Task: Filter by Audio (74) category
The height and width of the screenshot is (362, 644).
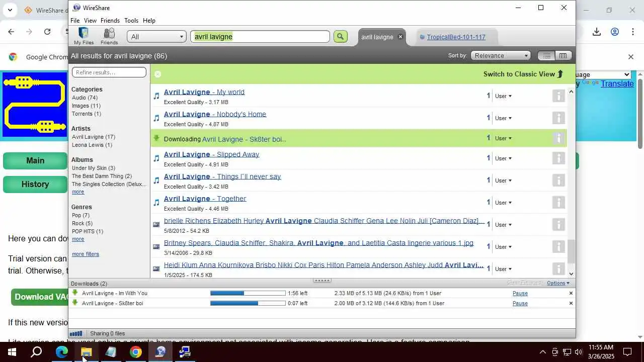Action: click(x=85, y=98)
